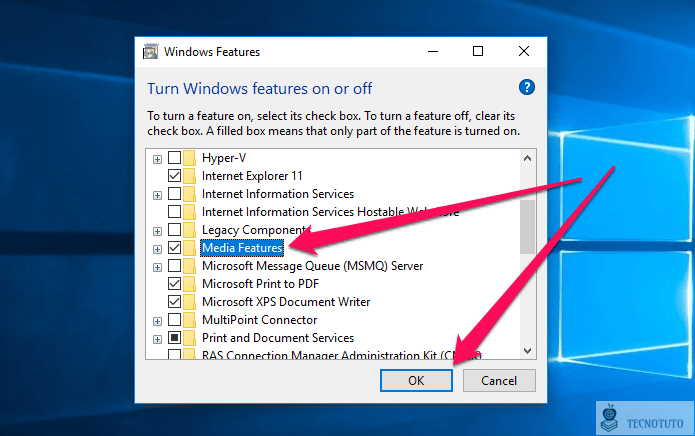Click the MultiPoint Connector folder icon
The width and height of the screenshot is (695, 436).
189,320
